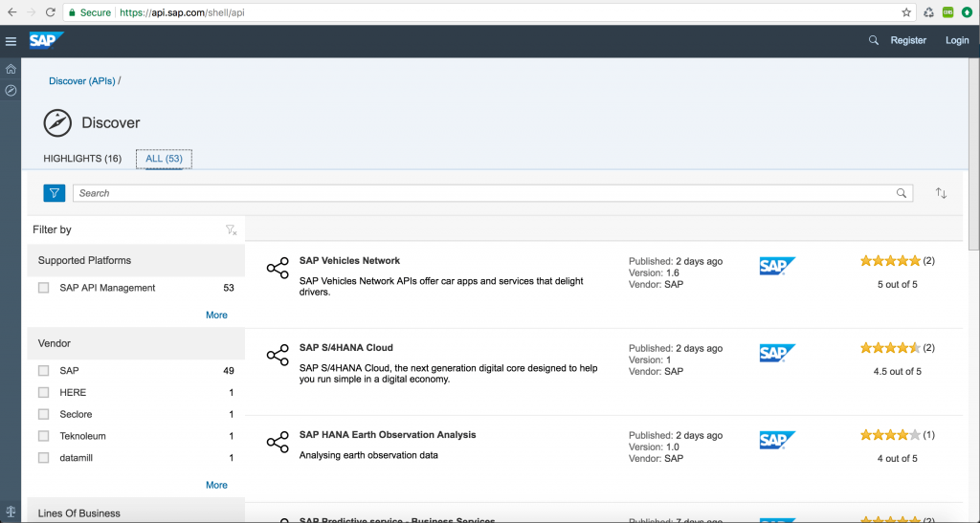Viewport: 980px width, 523px height.
Task: Click the Register link
Action: (908, 40)
